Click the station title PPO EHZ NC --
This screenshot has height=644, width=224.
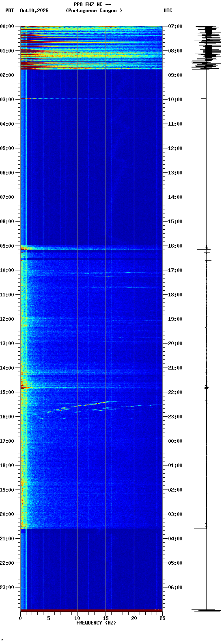pyautogui.click(x=92, y=4)
